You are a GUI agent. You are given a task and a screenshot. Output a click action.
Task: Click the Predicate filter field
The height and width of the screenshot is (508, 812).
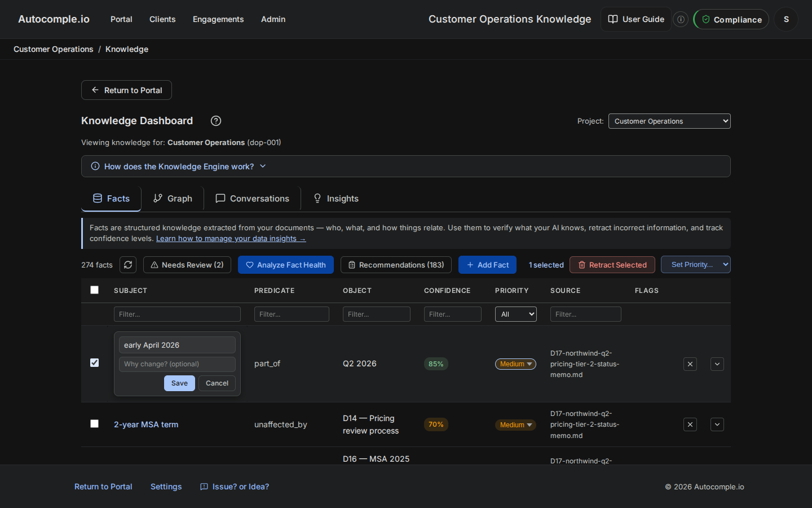pyautogui.click(x=292, y=314)
